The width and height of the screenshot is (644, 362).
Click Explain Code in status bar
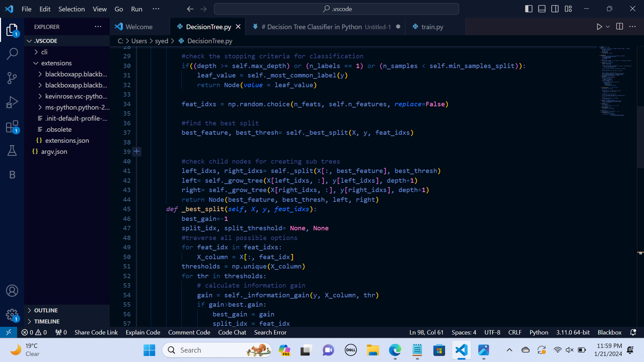click(143, 332)
